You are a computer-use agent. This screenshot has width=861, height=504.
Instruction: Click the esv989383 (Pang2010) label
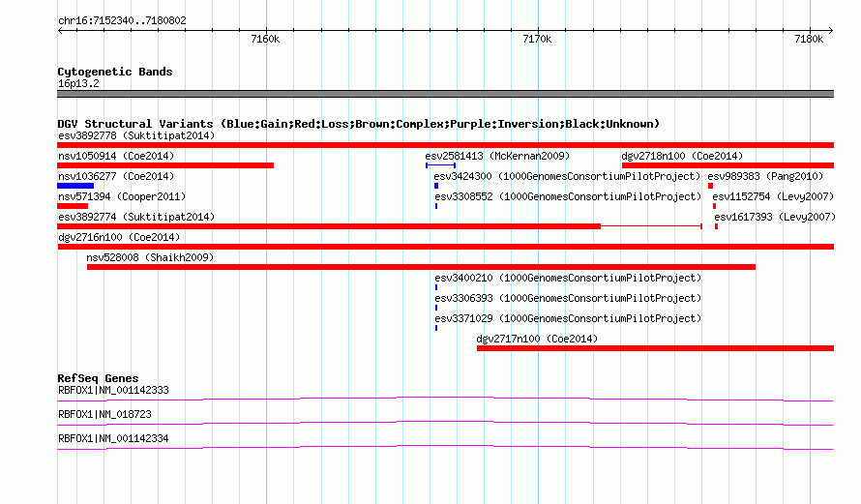[x=765, y=176]
